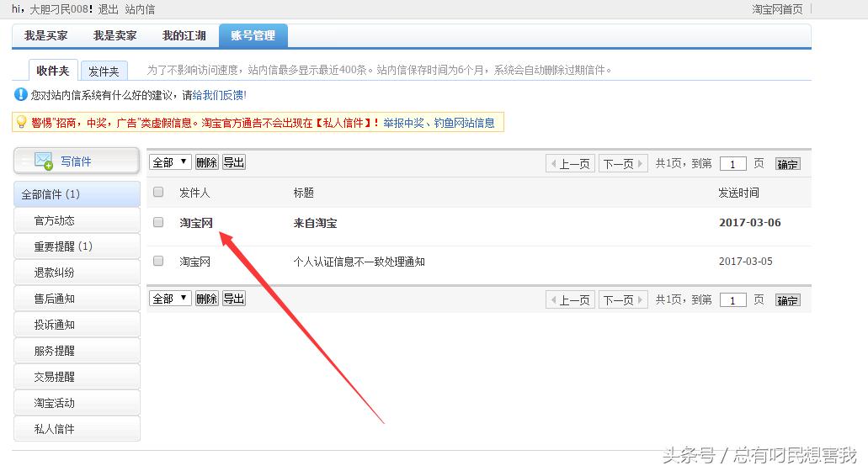Open the top 全部 filter dropdown
The image size is (868, 471).
(171, 162)
